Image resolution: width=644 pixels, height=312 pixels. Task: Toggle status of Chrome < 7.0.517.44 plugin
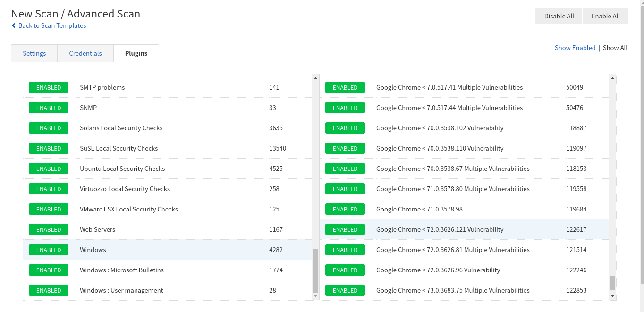[x=345, y=108]
